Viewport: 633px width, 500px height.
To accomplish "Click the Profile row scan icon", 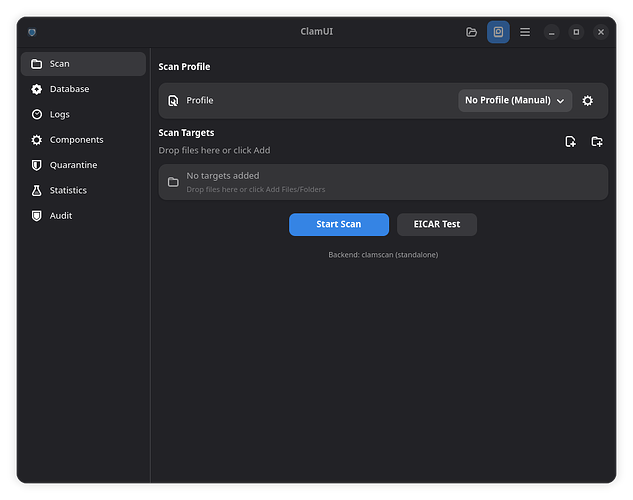I will coord(173,100).
